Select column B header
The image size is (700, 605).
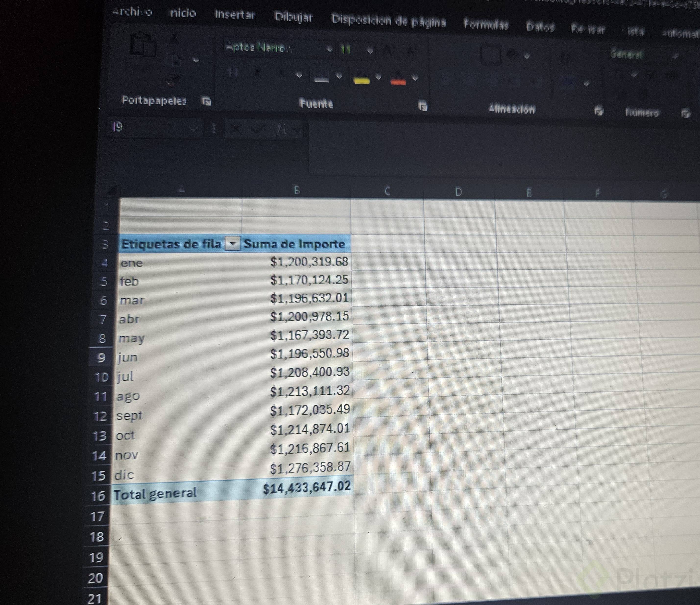coord(297,190)
